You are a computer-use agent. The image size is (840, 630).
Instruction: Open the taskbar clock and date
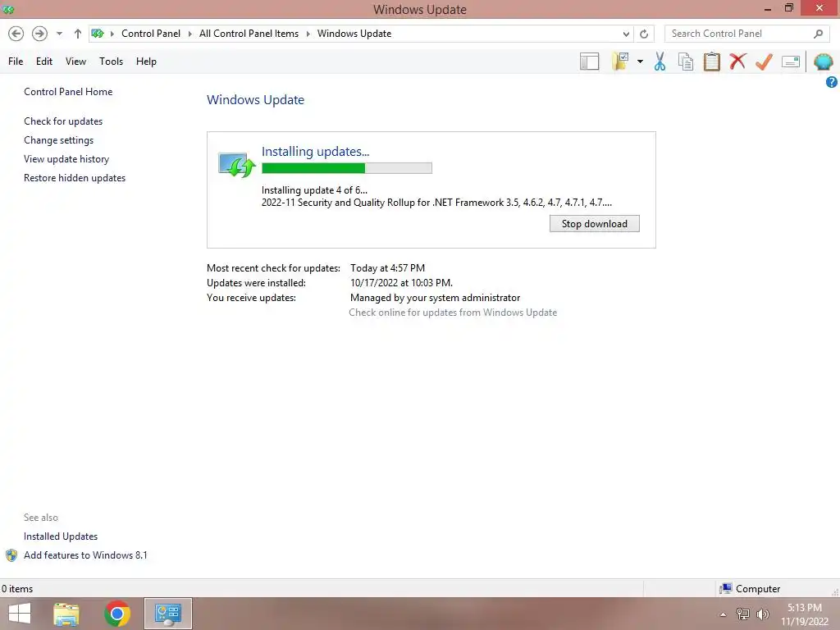pyautogui.click(x=804, y=614)
